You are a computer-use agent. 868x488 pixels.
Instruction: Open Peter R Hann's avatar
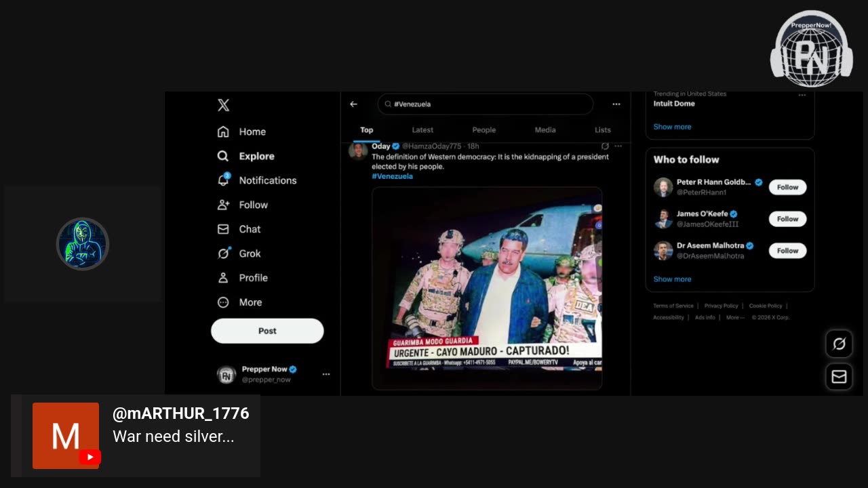tap(663, 187)
